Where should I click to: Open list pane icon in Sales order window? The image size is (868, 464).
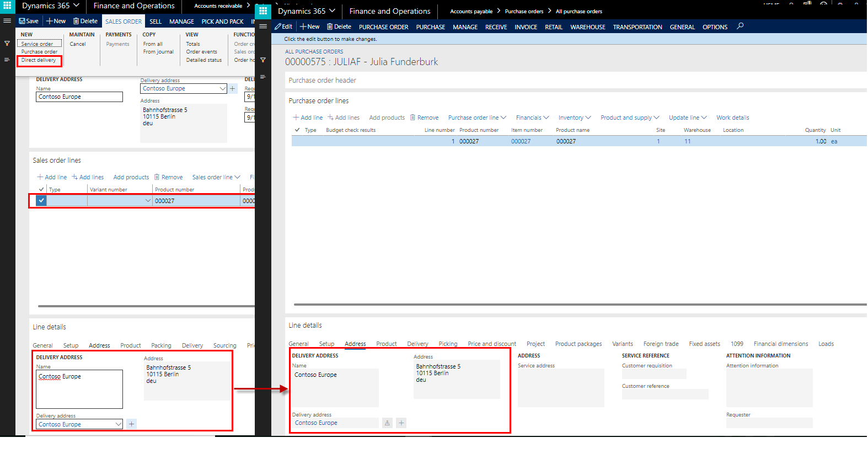tap(7, 60)
